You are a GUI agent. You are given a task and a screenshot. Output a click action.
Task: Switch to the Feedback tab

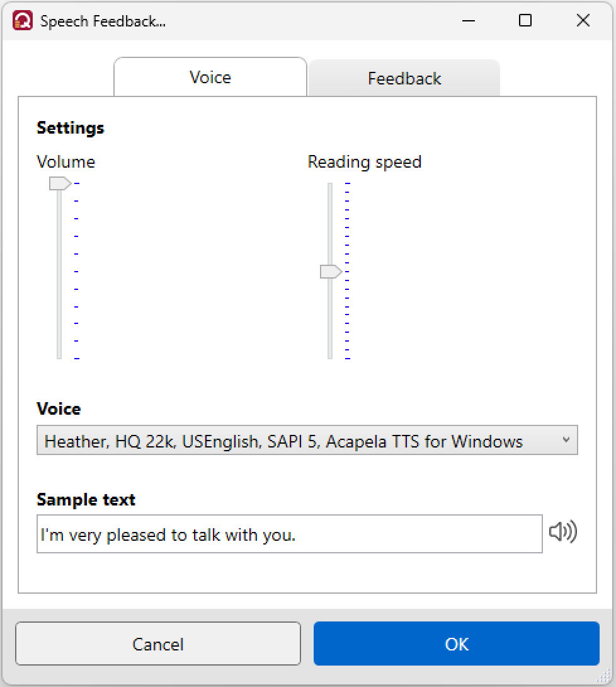click(x=404, y=78)
